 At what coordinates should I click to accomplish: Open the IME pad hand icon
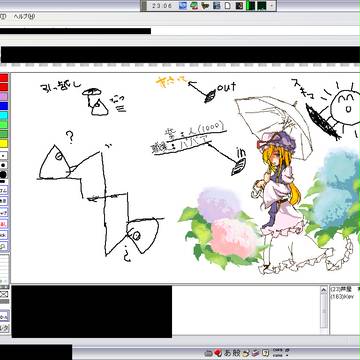point(247,353)
